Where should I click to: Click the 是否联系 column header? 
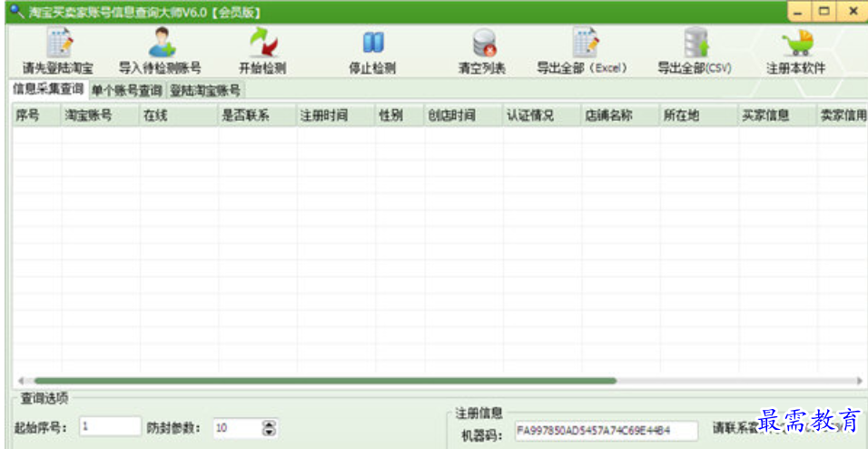258,115
